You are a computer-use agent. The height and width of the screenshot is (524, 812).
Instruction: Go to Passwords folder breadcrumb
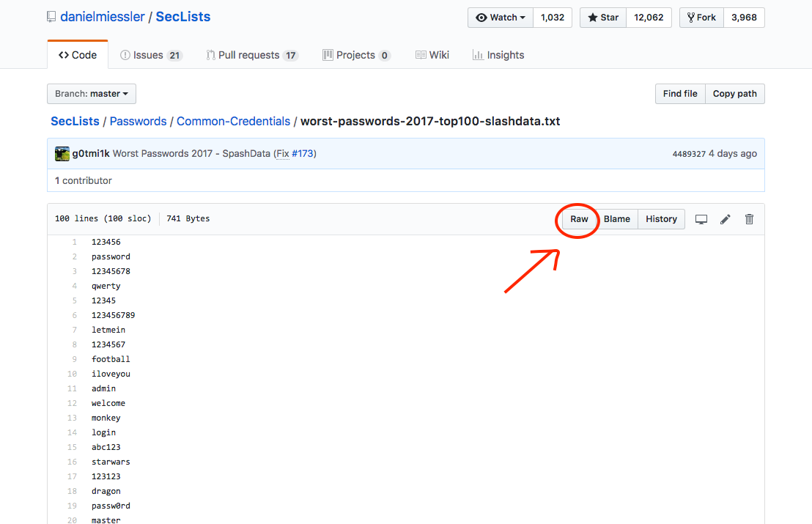point(139,121)
